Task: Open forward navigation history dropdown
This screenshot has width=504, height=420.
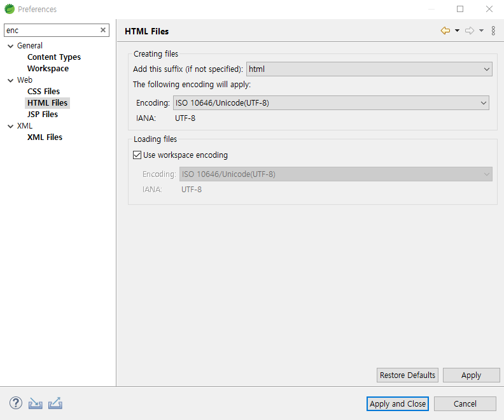Action: point(481,31)
